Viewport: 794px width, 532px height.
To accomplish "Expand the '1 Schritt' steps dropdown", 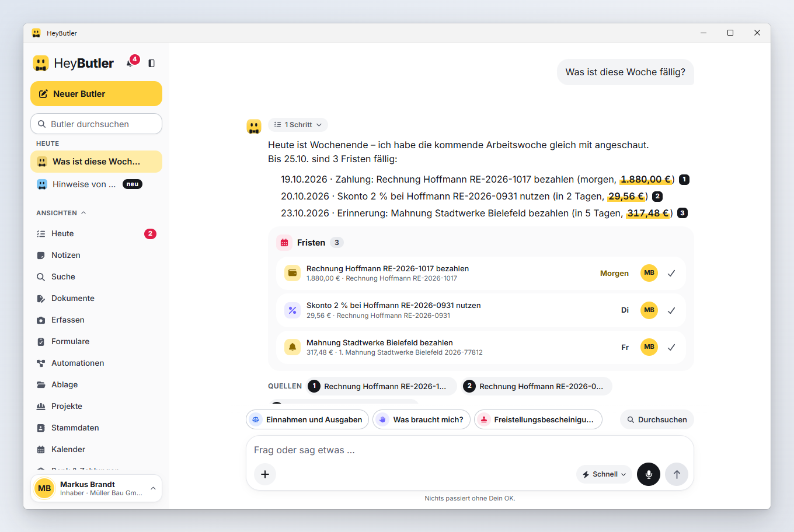I will [298, 125].
